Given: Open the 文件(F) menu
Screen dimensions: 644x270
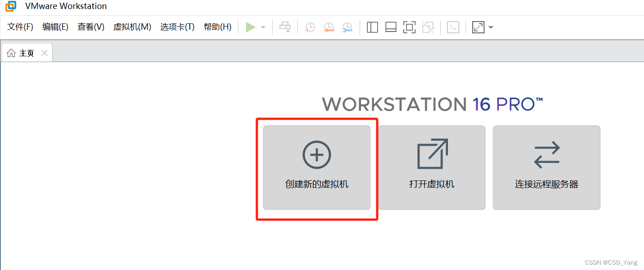Looking at the screenshot, I should [20, 27].
